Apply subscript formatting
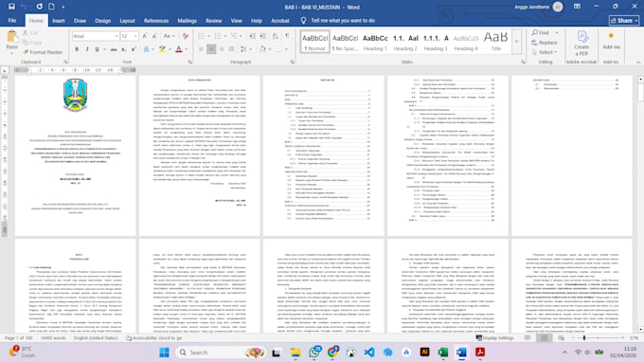Viewport: 644px width, 362px height. pos(124,49)
